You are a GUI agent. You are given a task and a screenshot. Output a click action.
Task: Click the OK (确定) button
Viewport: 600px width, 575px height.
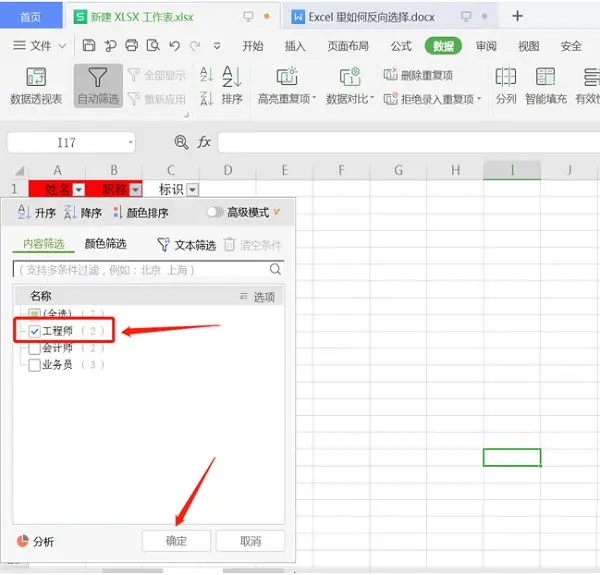point(176,541)
